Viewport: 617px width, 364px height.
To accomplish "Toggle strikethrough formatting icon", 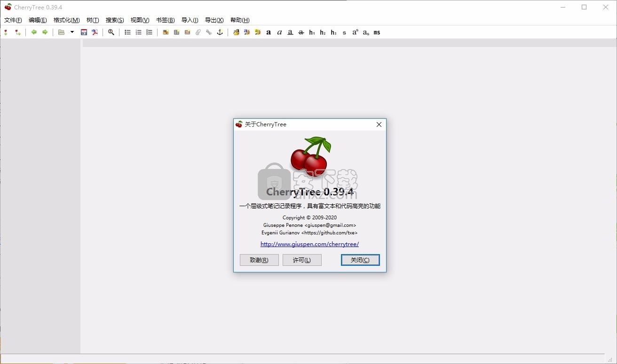I will (301, 32).
